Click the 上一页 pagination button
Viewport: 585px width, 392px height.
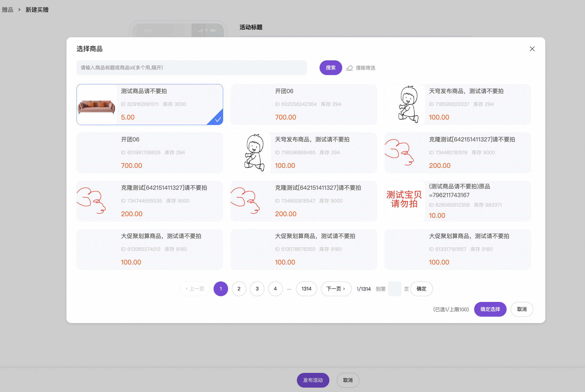(x=194, y=289)
